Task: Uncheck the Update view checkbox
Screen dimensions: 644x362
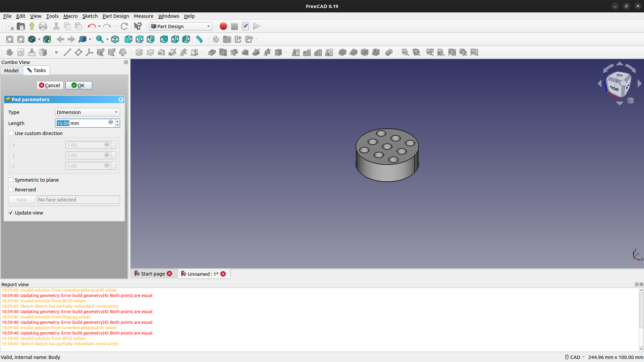Action: tap(11, 213)
